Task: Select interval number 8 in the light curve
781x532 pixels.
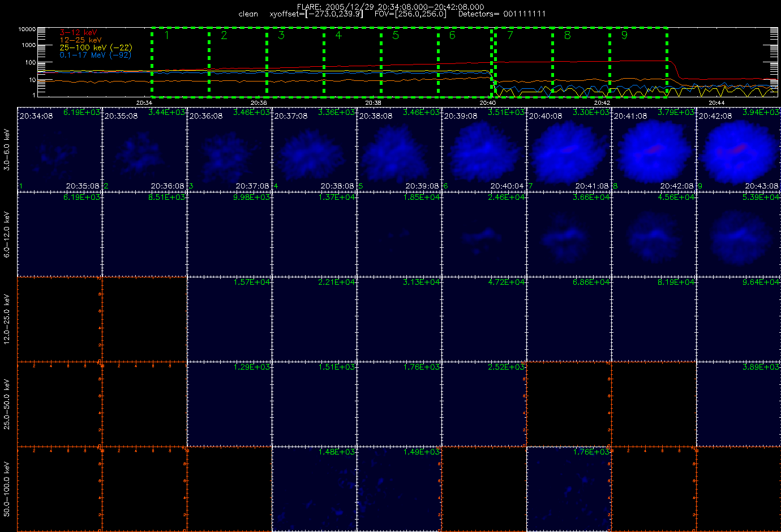Action: point(567,35)
